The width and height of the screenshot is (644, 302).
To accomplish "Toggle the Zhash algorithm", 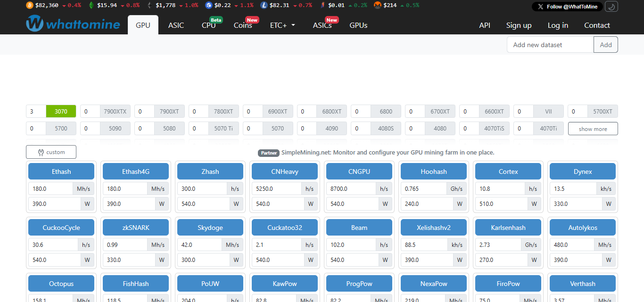I will 210,171.
